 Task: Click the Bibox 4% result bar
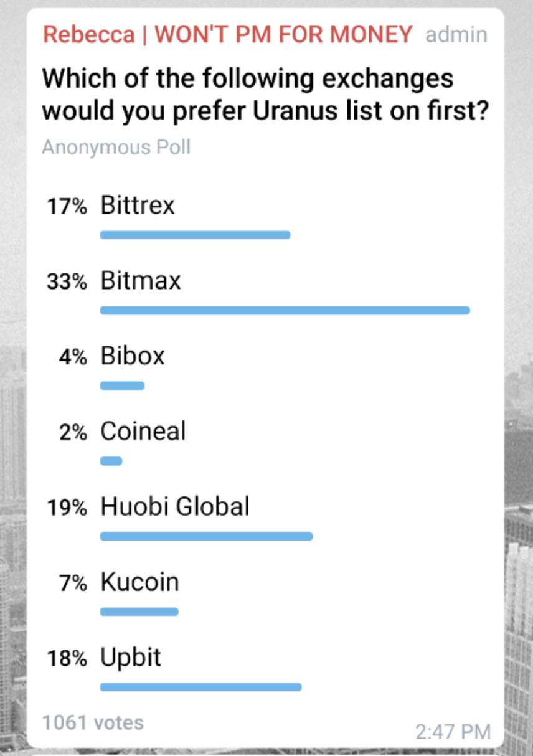[122, 385]
